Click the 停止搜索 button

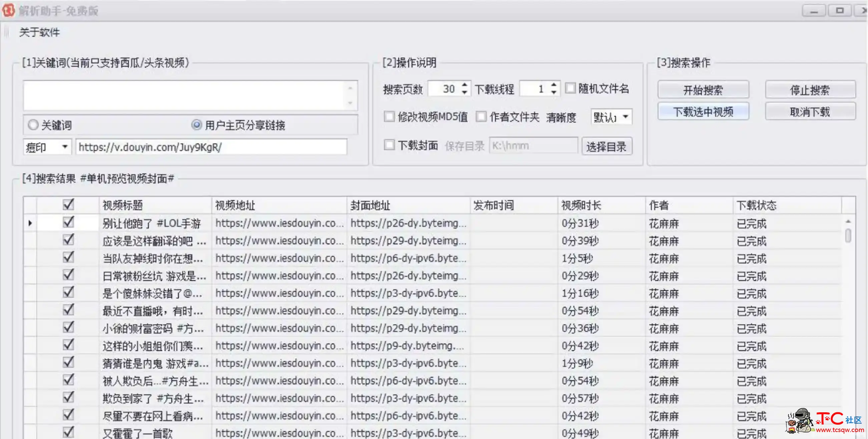[x=810, y=90]
